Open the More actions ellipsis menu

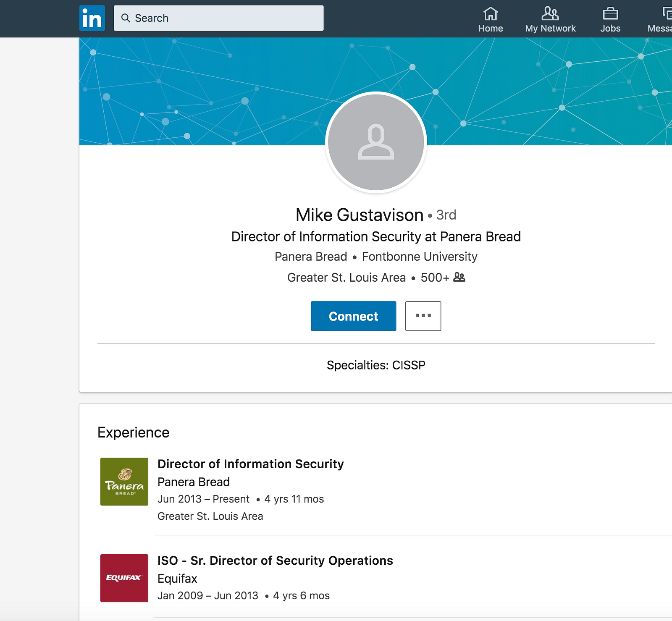click(x=423, y=316)
